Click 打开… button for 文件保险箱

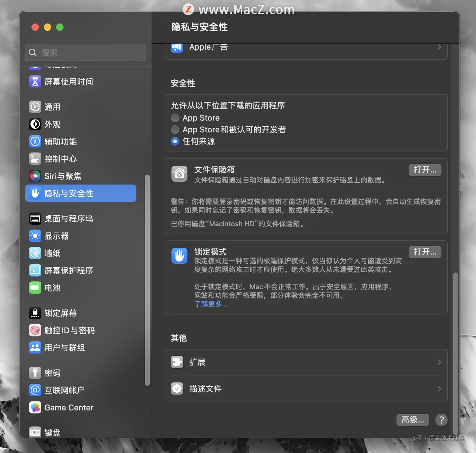click(425, 170)
